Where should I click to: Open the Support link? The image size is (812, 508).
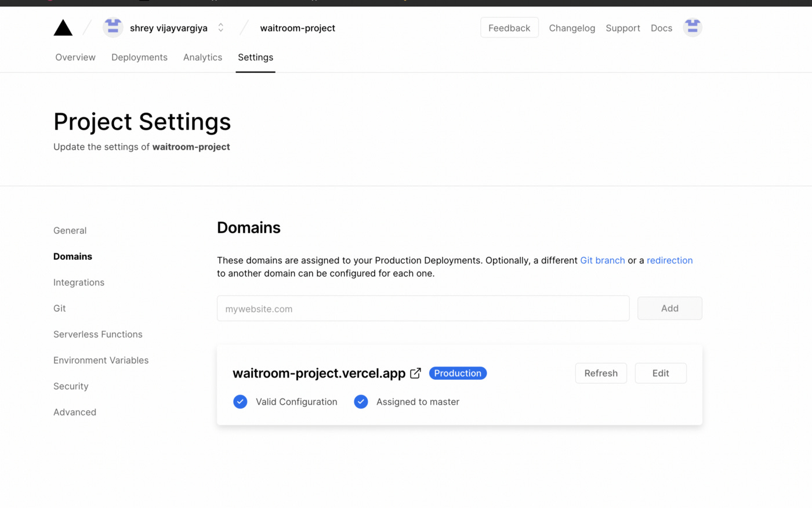(x=623, y=28)
